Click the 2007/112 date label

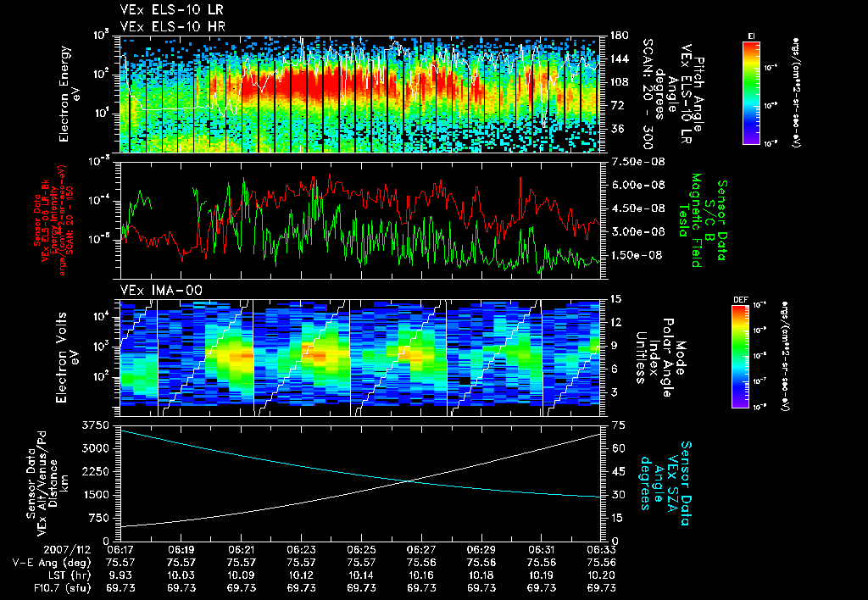[x=67, y=550]
